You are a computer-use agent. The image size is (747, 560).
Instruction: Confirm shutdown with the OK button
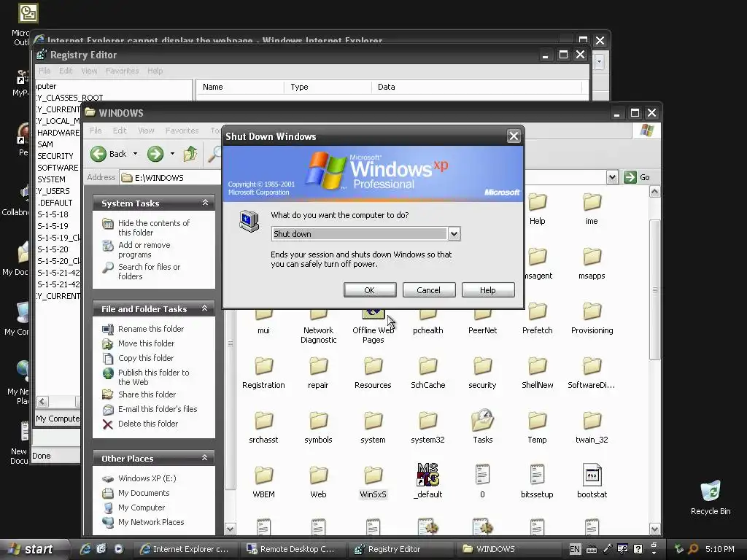click(x=370, y=290)
